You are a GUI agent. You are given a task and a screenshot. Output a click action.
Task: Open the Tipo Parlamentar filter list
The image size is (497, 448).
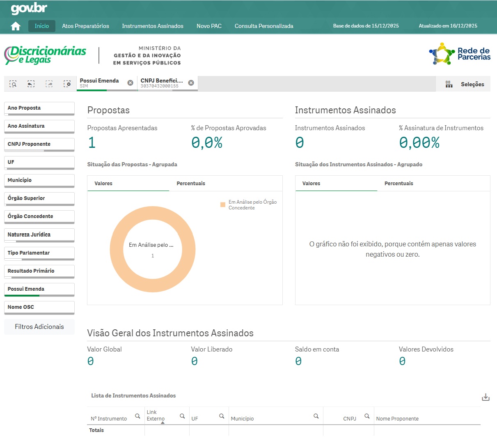[x=39, y=253]
